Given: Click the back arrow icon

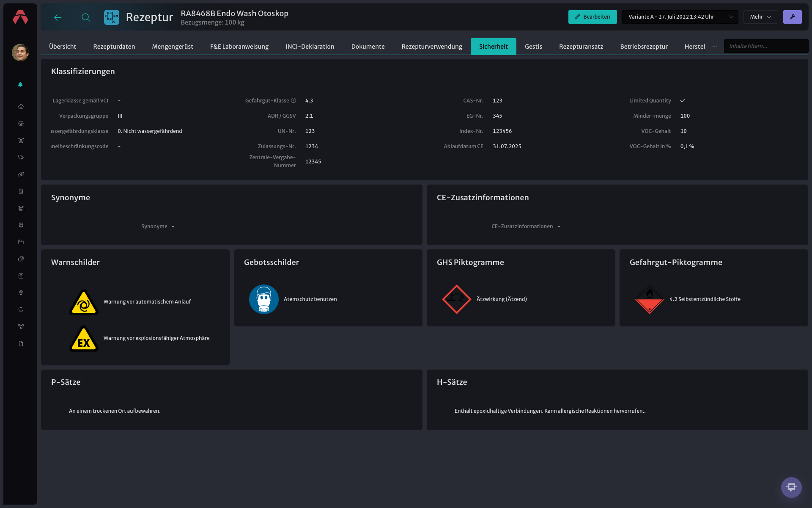Looking at the screenshot, I should [x=58, y=17].
